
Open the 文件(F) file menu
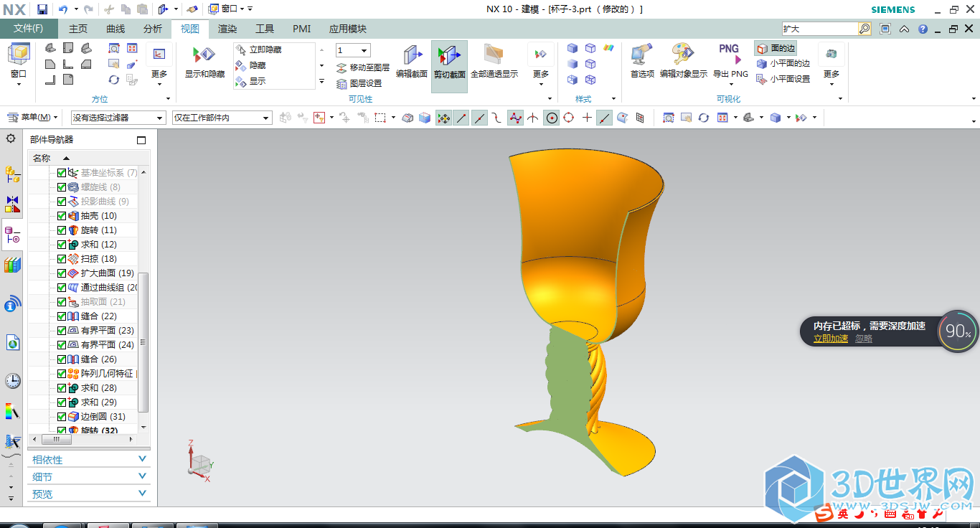[29, 29]
